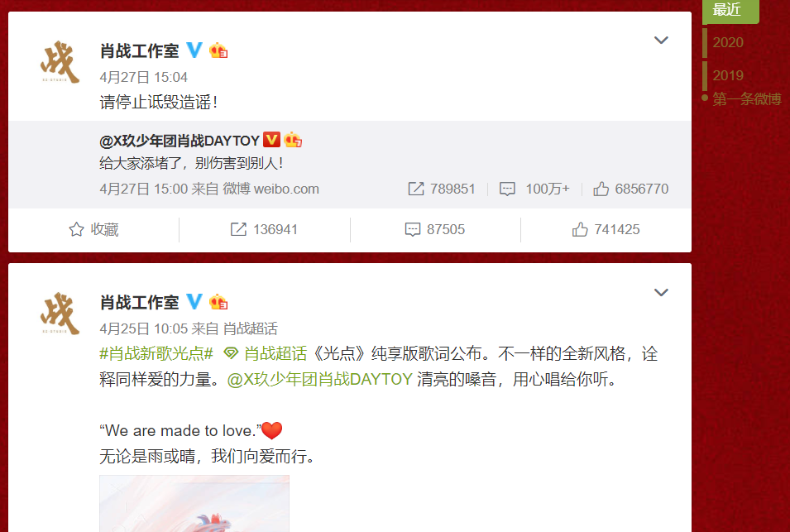Open the second post's image thumbnail
The height and width of the screenshot is (532, 790).
pyautogui.click(x=194, y=503)
